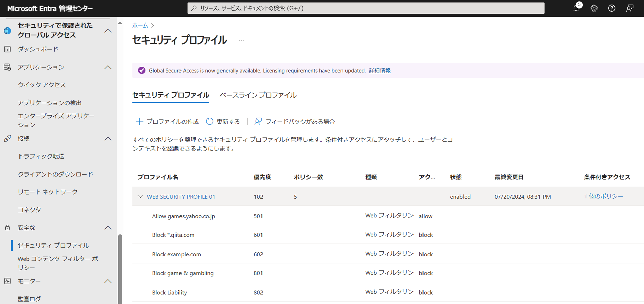The image size is (644, 304).
Task: Click the sidebar vertical scrollbar thumb
Action: click(x=120, y=269)
